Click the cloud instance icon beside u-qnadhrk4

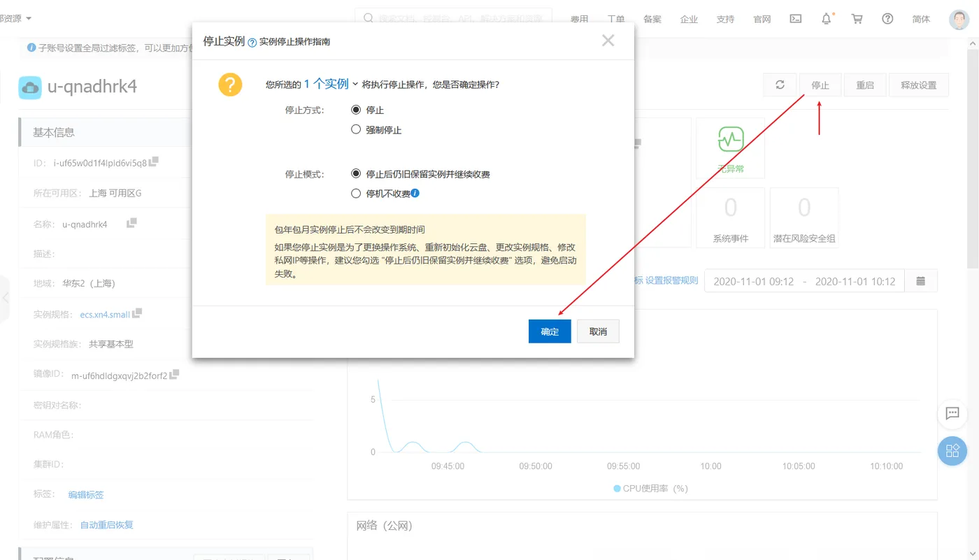pyautogui.click(x=30, y=87)
